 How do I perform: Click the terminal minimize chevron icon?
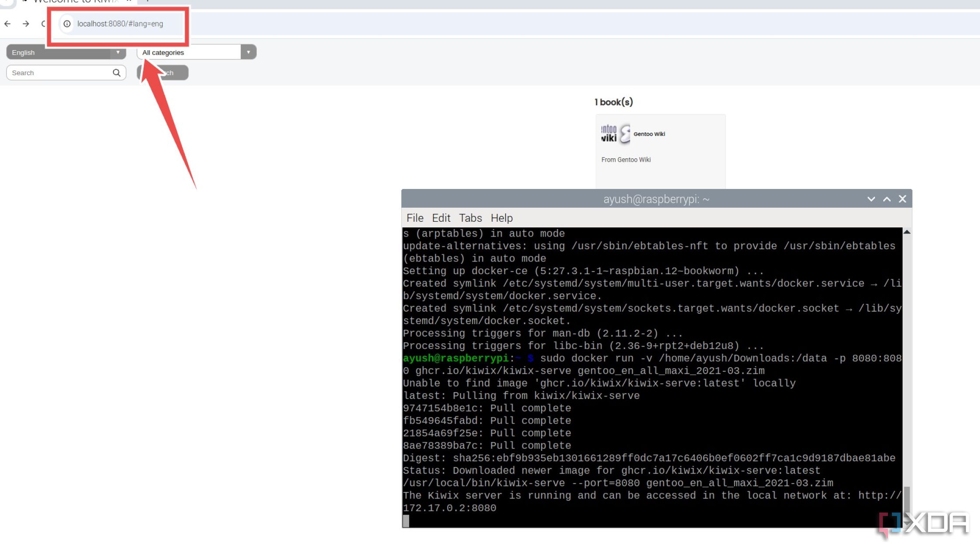tap(869, 199)
